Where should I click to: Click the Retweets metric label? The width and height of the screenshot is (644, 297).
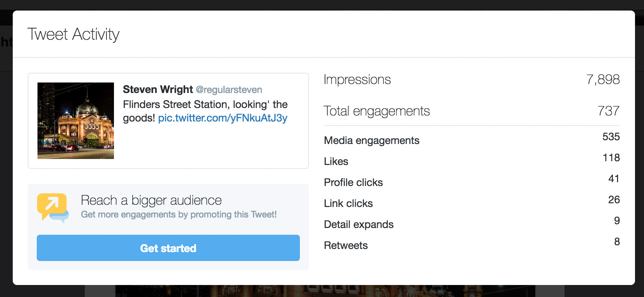(346, 245)
